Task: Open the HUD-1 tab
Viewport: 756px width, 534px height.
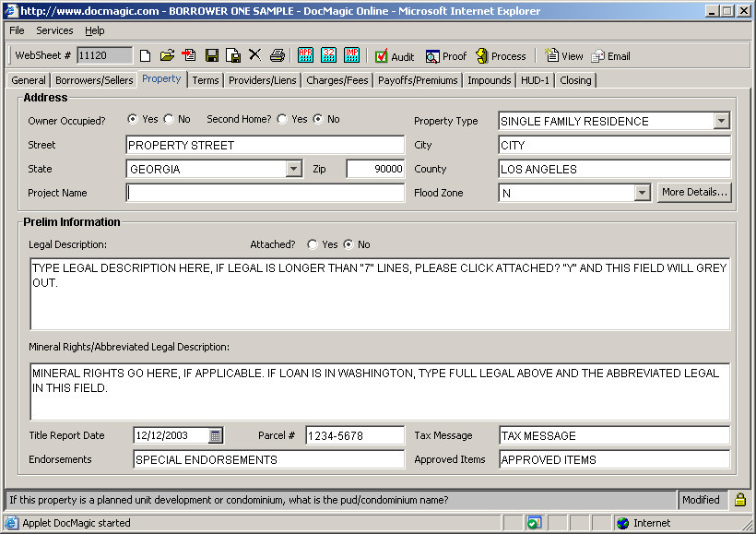Action: [x=535, y=80]
